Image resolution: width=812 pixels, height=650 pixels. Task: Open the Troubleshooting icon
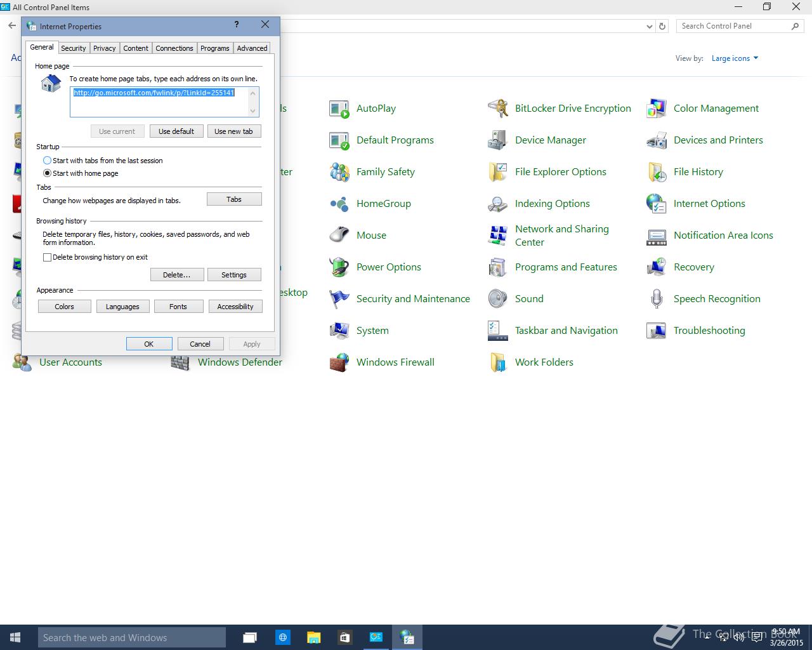[657, 331]
